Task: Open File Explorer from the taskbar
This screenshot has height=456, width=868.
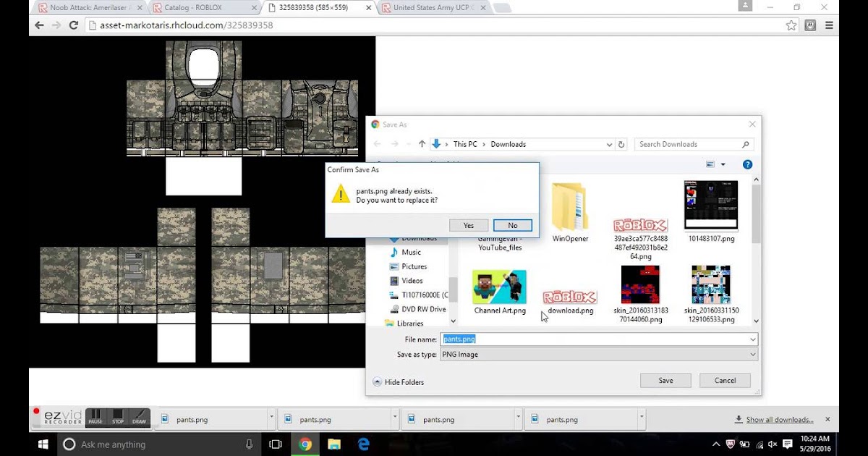Action: pyautogui.click(x=334, y=444)
